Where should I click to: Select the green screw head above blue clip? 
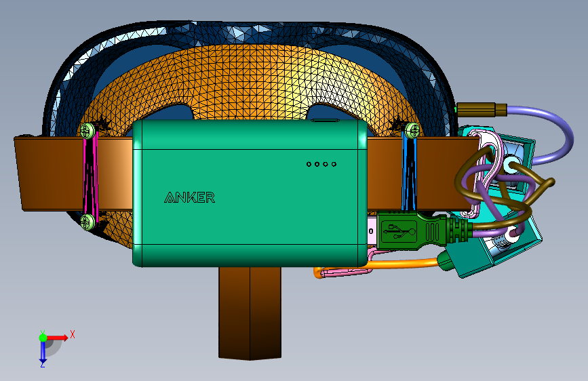pyautogui.click(x=412, y=130)
